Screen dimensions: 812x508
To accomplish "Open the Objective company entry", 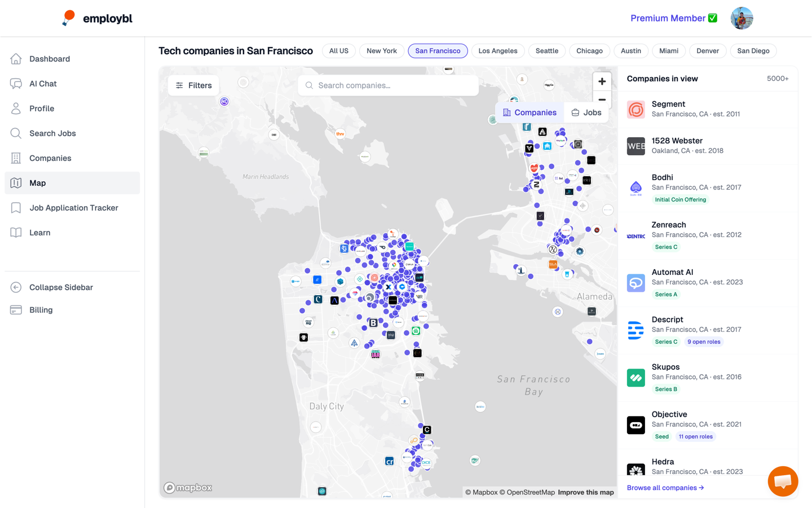I will [x=708, y=426].
